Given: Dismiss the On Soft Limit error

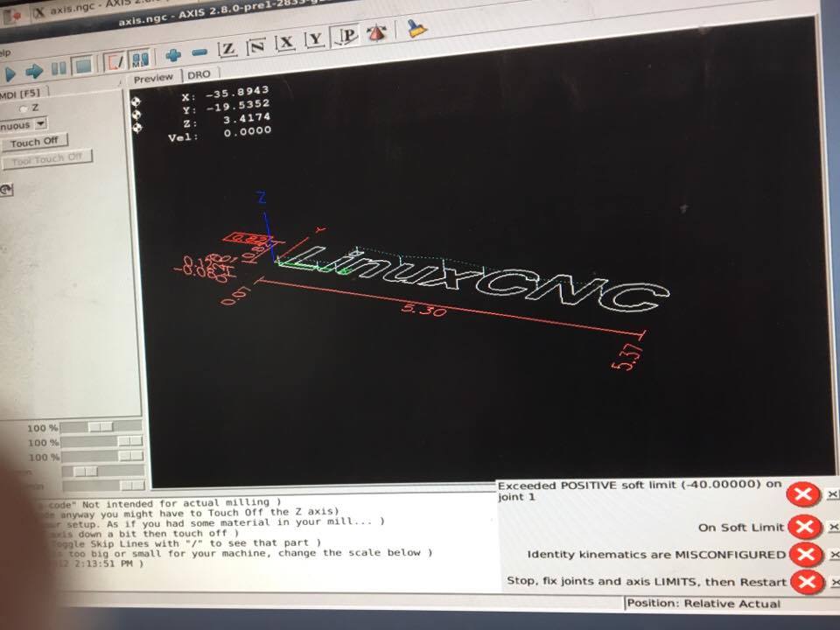Looking at the screenshot, I should tap(805, 526).
